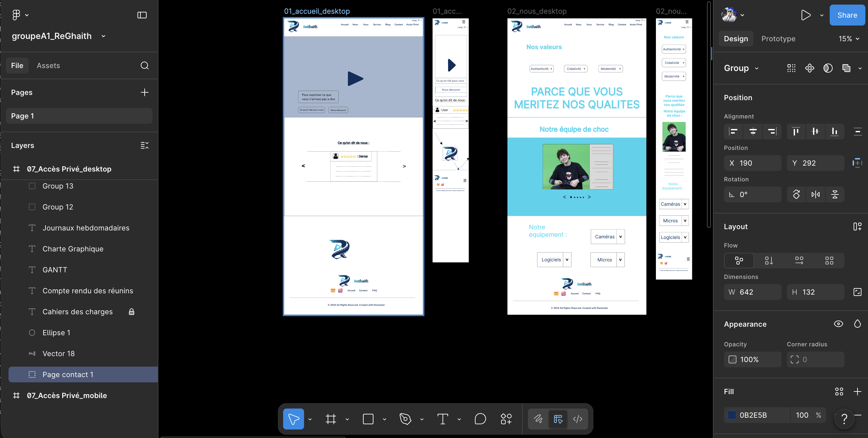Select the Move tool in the toolbar
The image size is (868, 438).
(x=294, y=419)
